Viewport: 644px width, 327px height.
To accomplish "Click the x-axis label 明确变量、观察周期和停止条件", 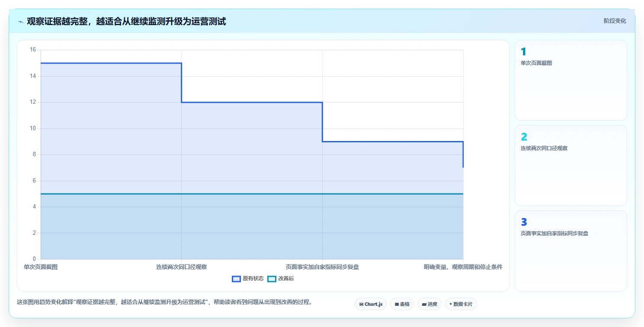I will (463, 267).
